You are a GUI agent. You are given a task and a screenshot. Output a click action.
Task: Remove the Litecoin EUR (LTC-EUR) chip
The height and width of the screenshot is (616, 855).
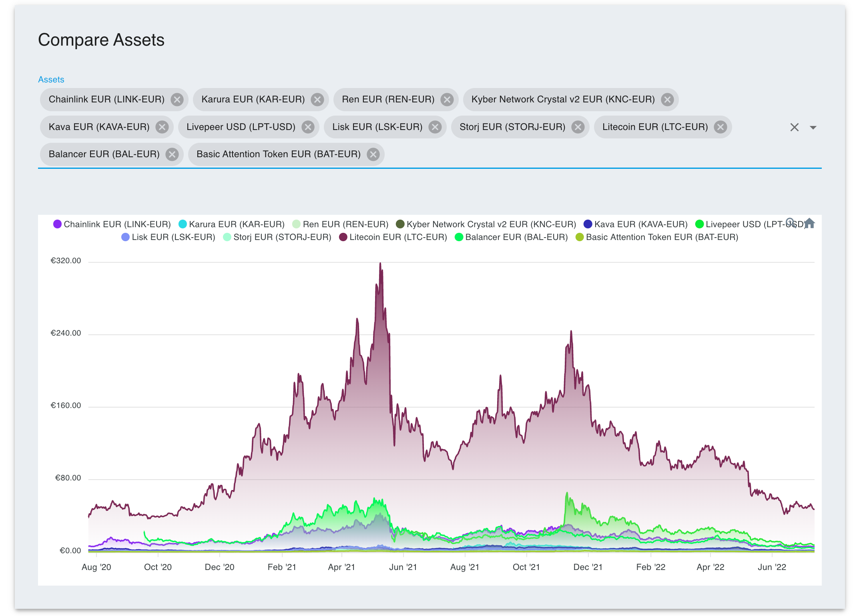[721, 127]
